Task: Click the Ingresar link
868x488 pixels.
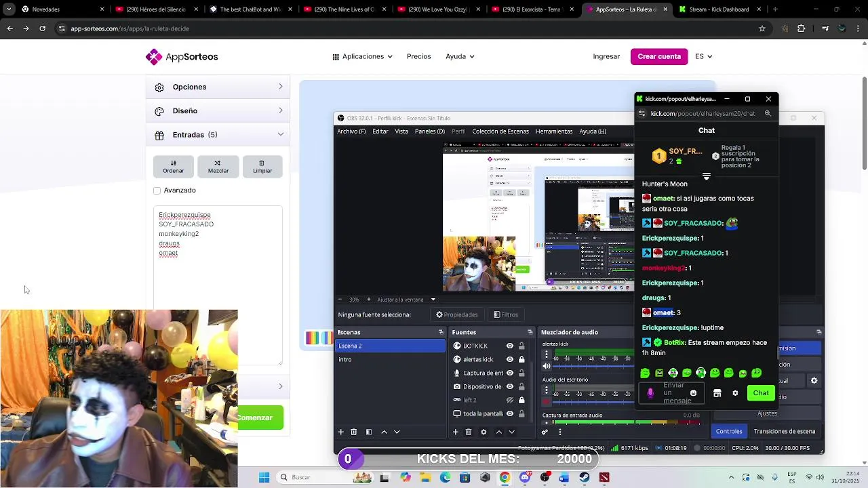Action: pos(606,56)
